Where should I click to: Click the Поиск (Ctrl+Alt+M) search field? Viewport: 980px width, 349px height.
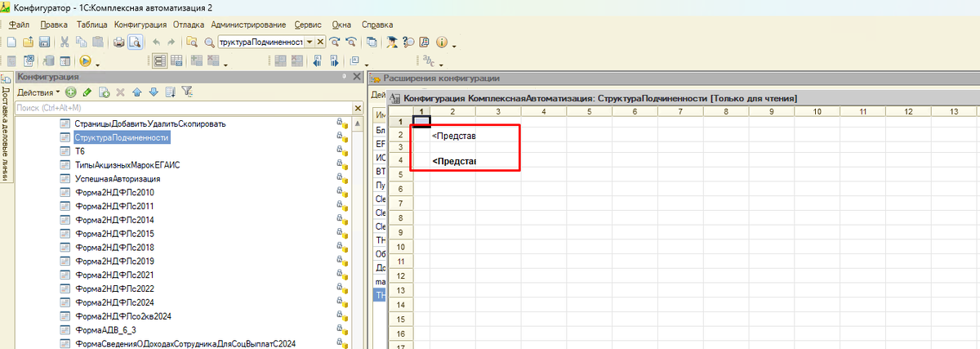coord(183,107)
